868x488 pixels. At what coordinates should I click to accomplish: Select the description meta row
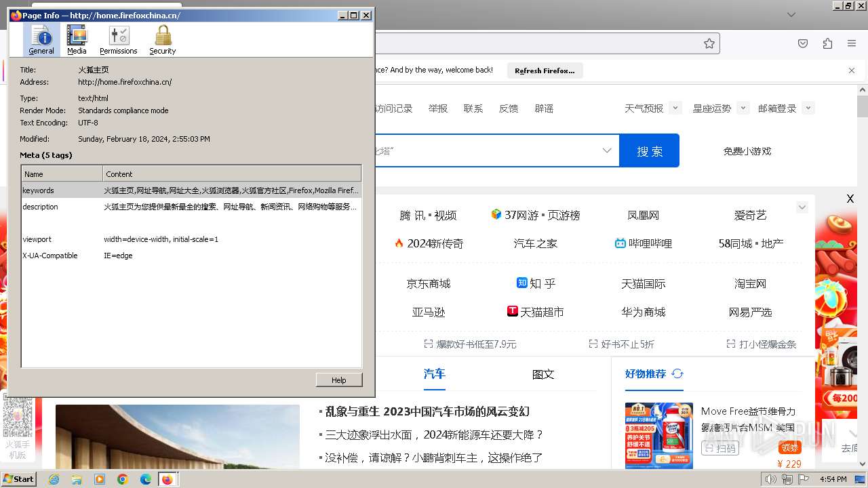(191, 207)
